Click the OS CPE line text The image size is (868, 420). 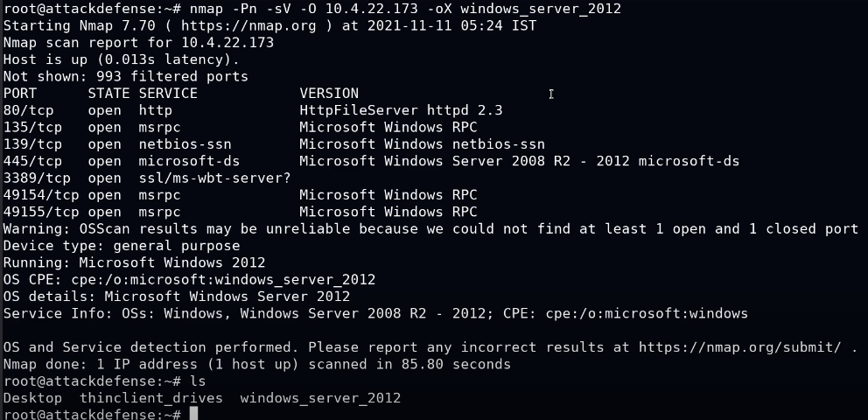click(189, 279)
